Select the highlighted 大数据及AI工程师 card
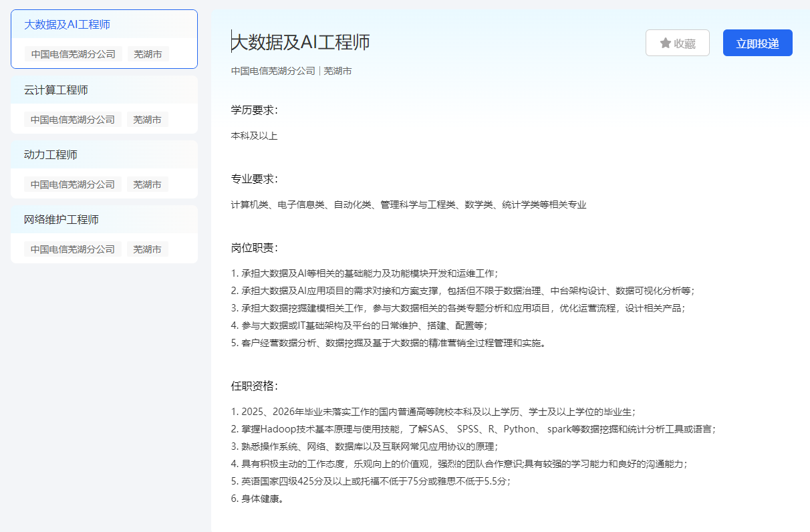 pos(103,39)
